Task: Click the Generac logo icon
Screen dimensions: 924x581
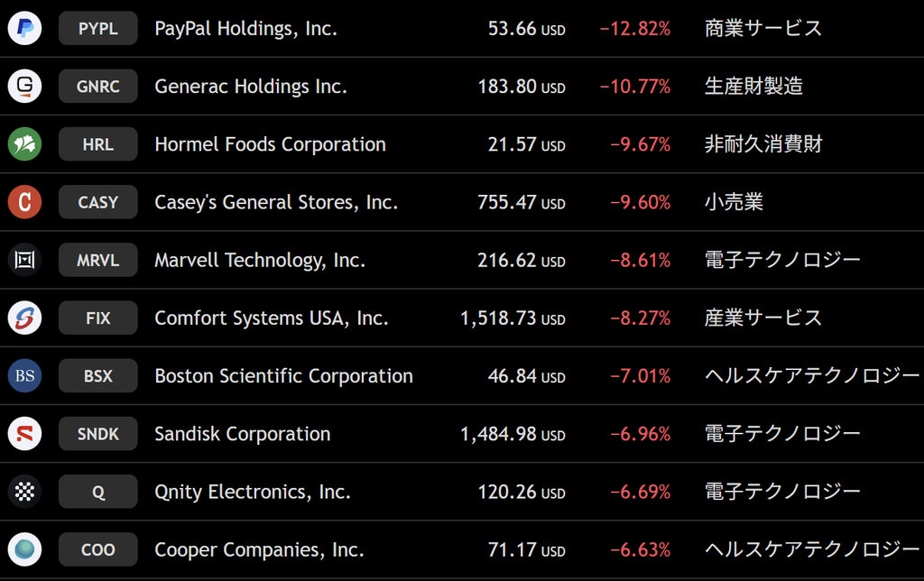Action: point(24,86)
